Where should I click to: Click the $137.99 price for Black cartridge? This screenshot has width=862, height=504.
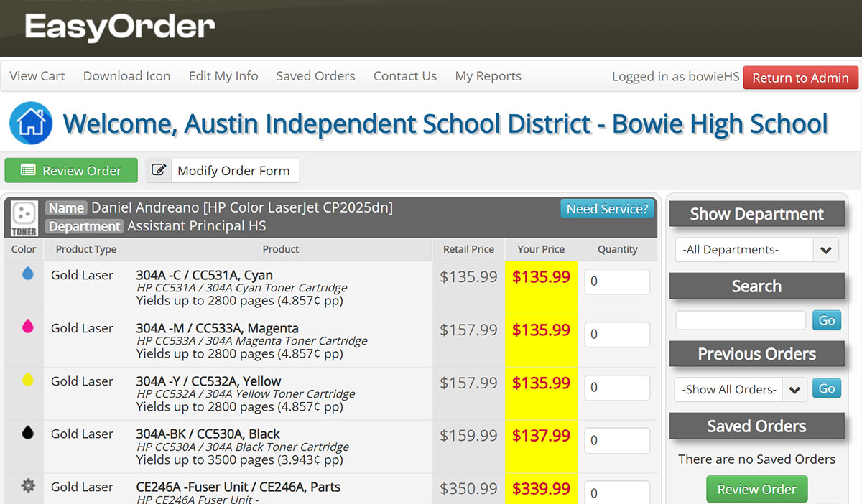point(541,436)
